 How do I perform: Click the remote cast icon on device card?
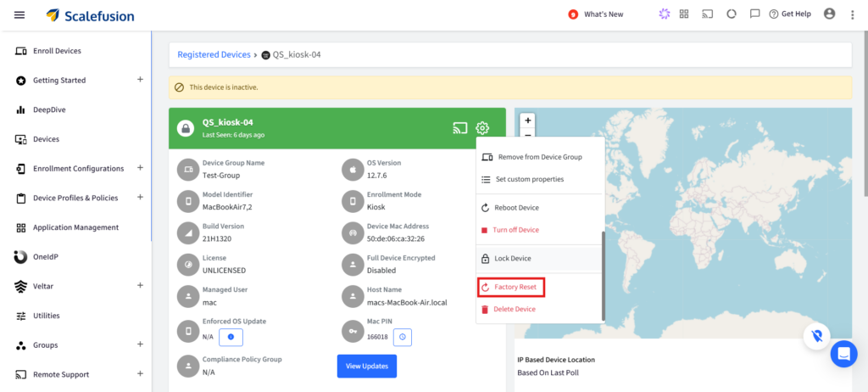point(460,129)
